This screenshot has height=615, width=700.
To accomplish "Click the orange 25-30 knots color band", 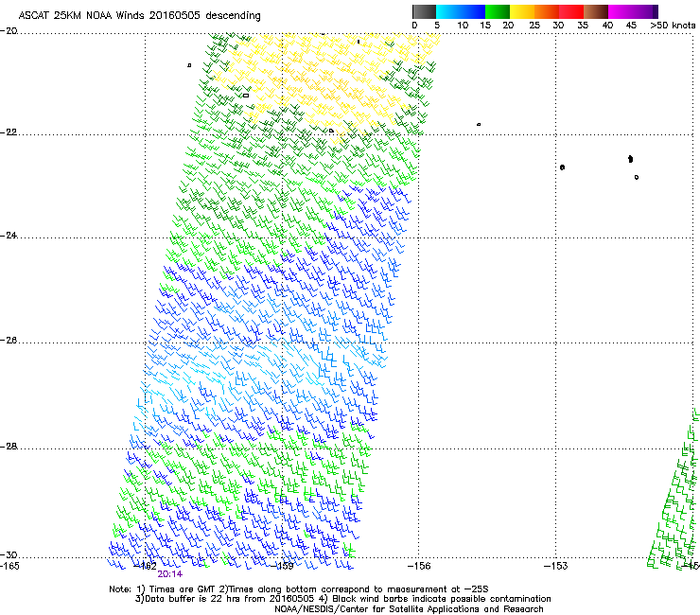I will coord(547,11).
